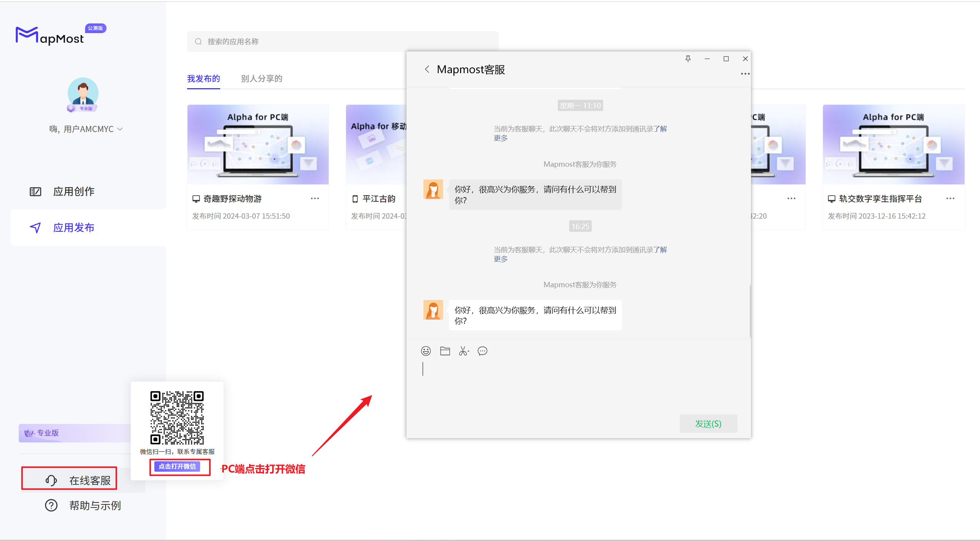980x541 pixels.
Task: Open the emoji picker in chat toolbar
Action: (426, 351)
